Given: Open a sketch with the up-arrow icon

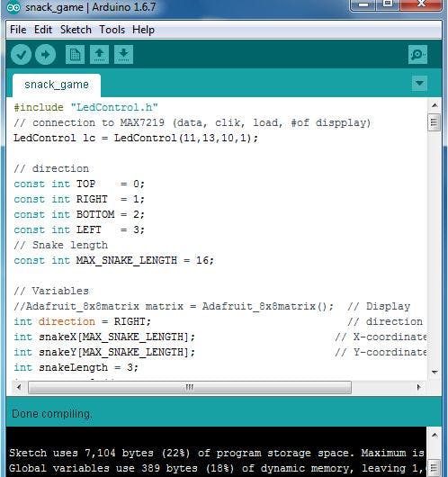Looking at the screenshot, I should (x=99, y=55).
